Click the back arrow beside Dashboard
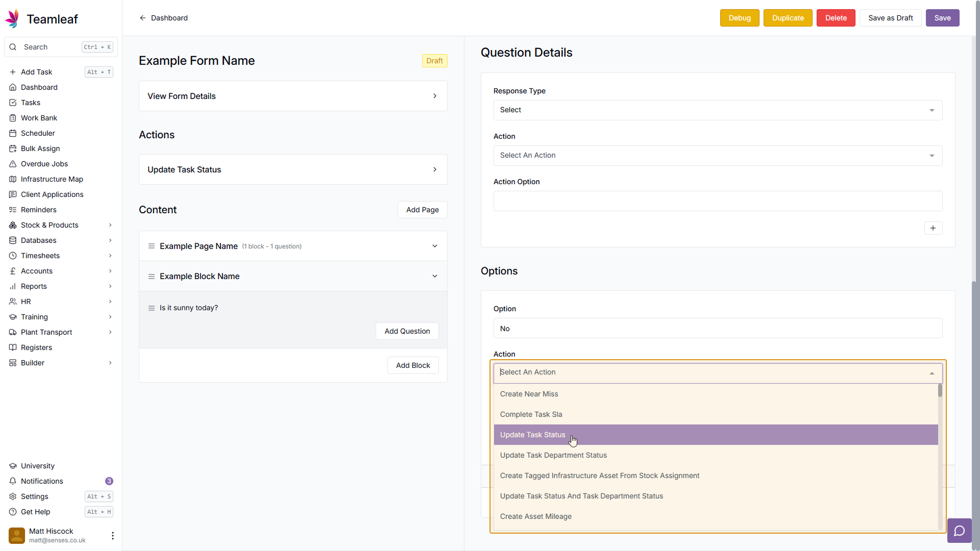Image resolution: width=980 pixels, height=551 pixels. pos(143,18)
